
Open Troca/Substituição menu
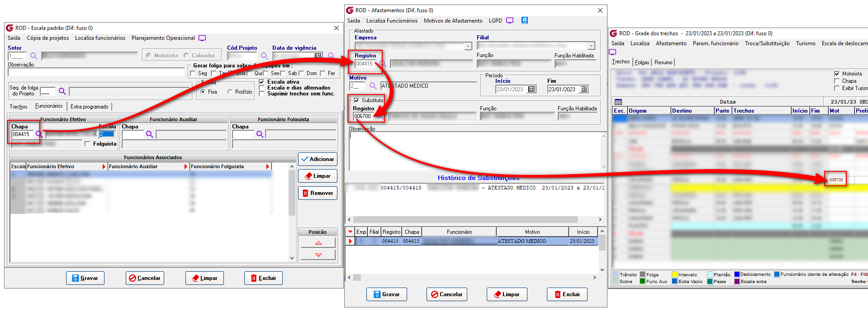(767, 43)
